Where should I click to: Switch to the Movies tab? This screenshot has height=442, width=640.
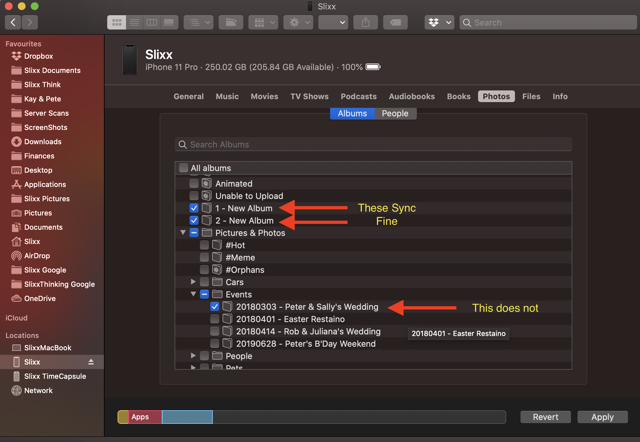(264, 96)
